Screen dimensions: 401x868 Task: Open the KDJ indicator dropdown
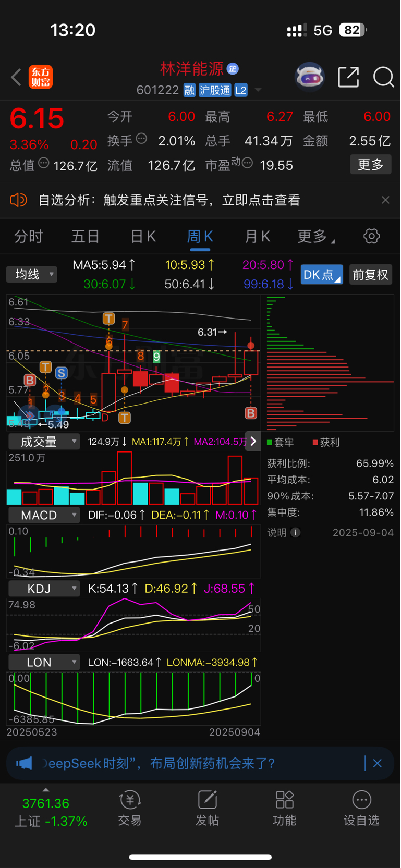coord(44,589)
